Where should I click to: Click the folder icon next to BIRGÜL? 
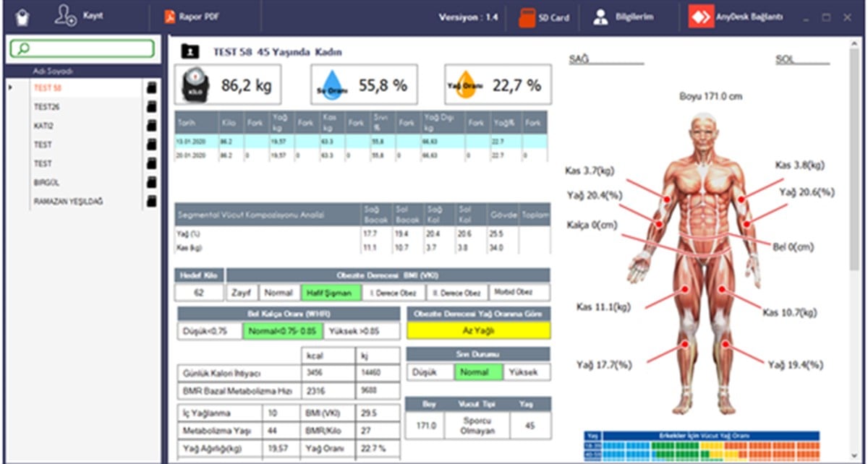tap(151, 182)
